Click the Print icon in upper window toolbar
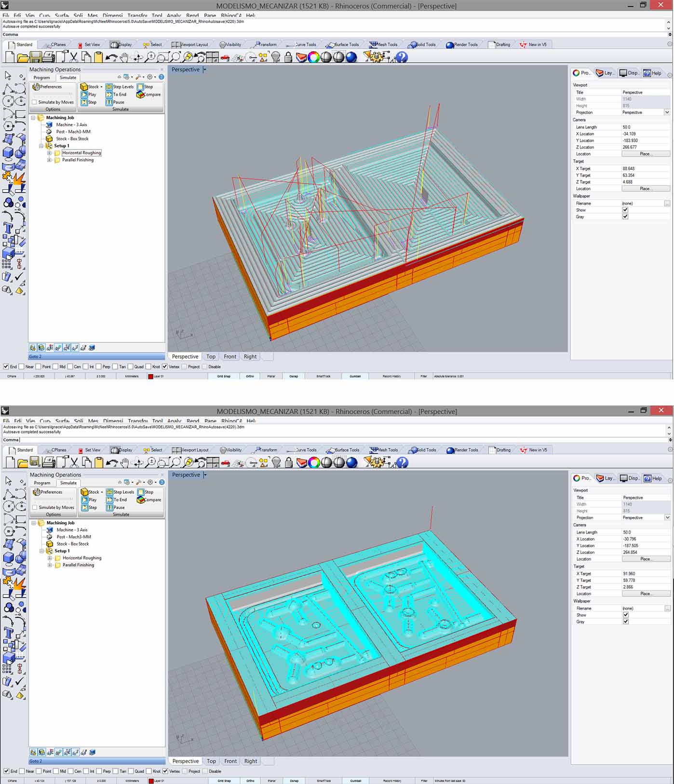This screenshot has height=784, width=674. pyautogui.click(x=48, y=57)
